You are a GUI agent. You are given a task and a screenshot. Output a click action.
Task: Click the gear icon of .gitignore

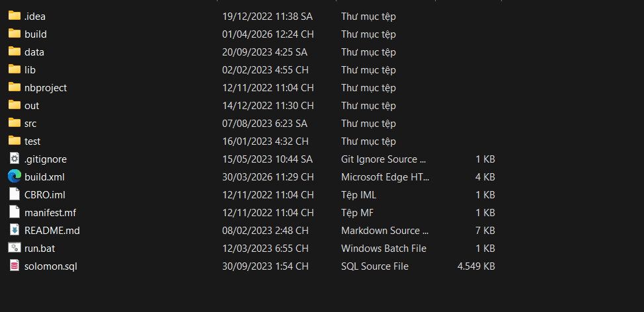tap(15, 159)
